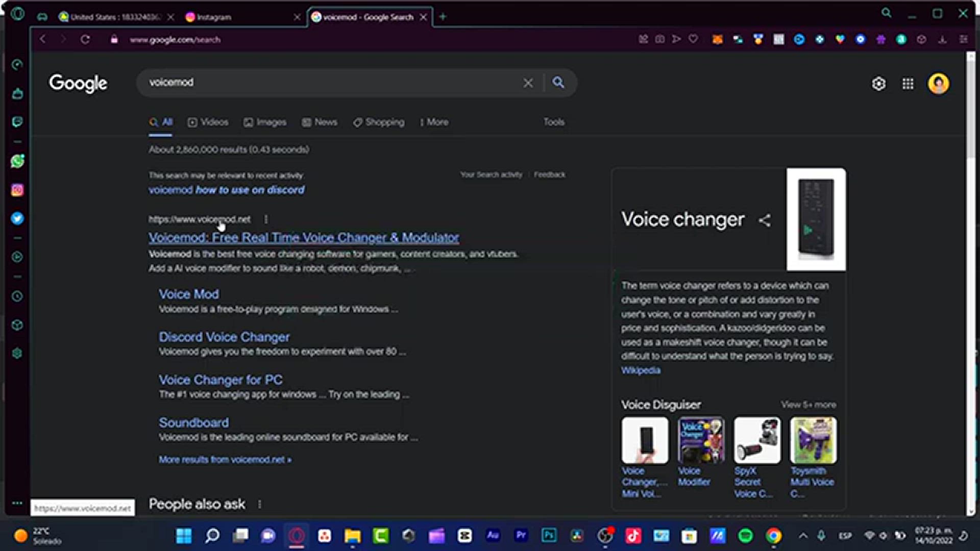Open the Voice Changer for PC sitelink
Image resolution: width=980 pixels, height=551 pixels.
click(220, 380)
